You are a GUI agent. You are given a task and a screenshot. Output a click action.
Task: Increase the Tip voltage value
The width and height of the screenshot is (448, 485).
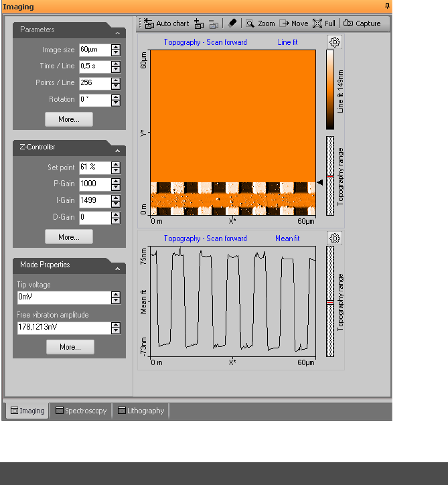coord(116,295)
